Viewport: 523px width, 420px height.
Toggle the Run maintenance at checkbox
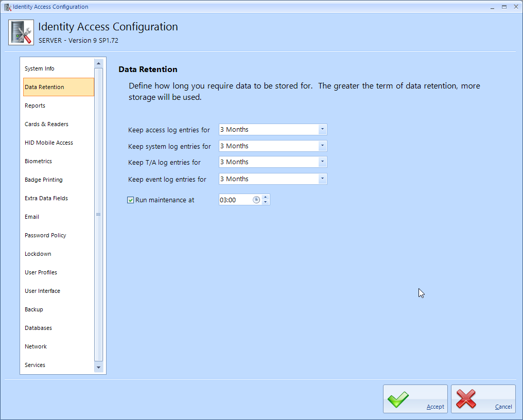coord(130,200)
